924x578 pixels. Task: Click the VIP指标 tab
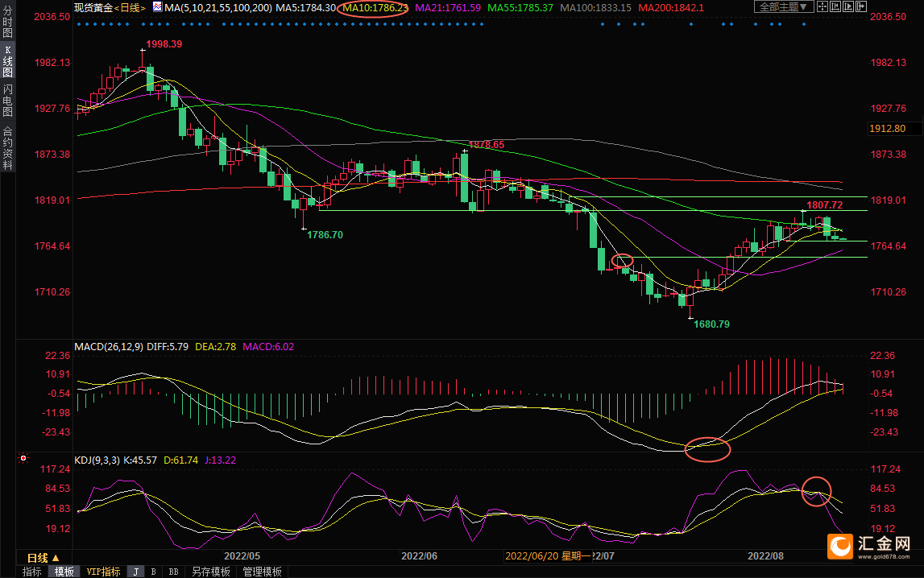[103, 572]
